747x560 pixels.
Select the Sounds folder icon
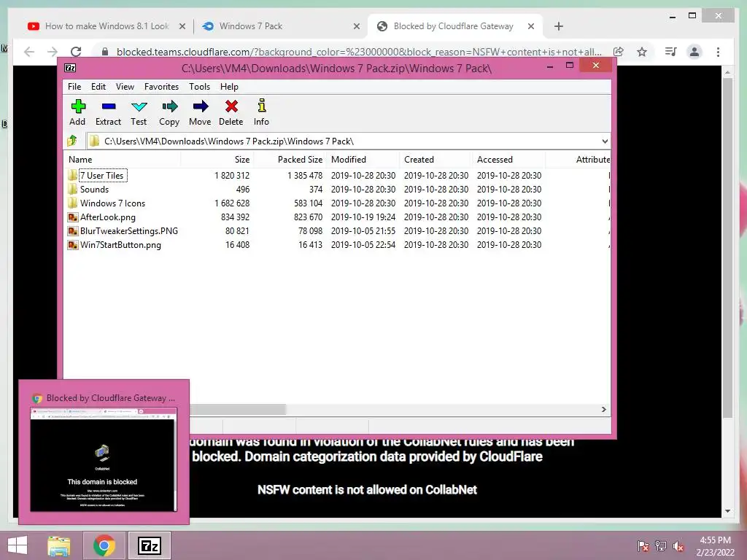[72, 189]
